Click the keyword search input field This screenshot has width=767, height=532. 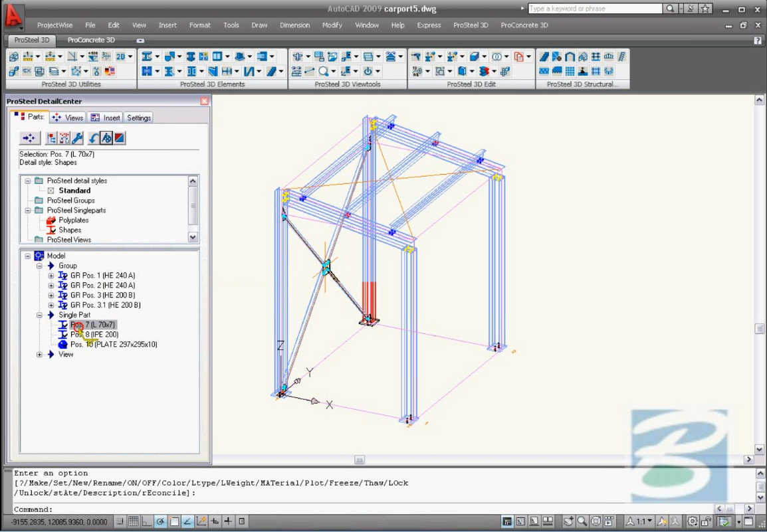coord(596,9)
